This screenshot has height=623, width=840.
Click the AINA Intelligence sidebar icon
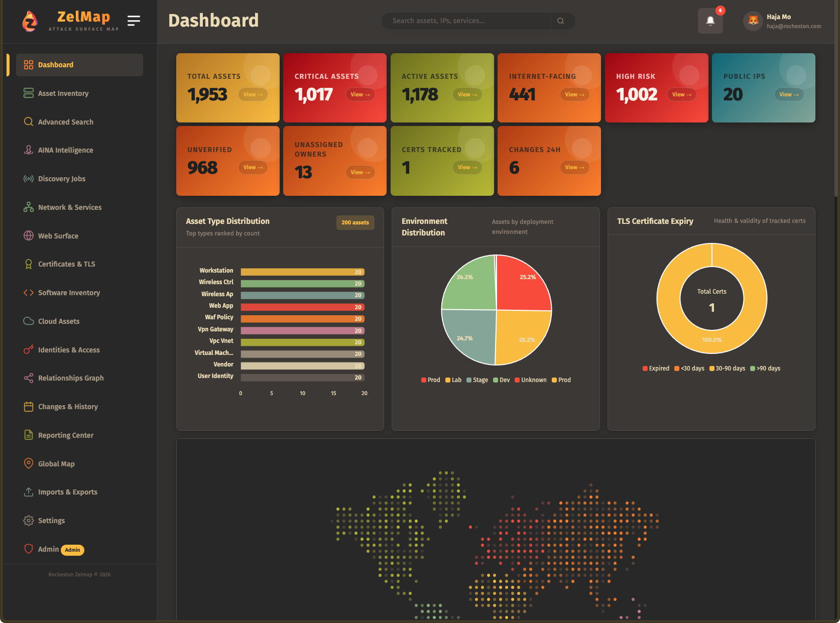click(29, 150)
